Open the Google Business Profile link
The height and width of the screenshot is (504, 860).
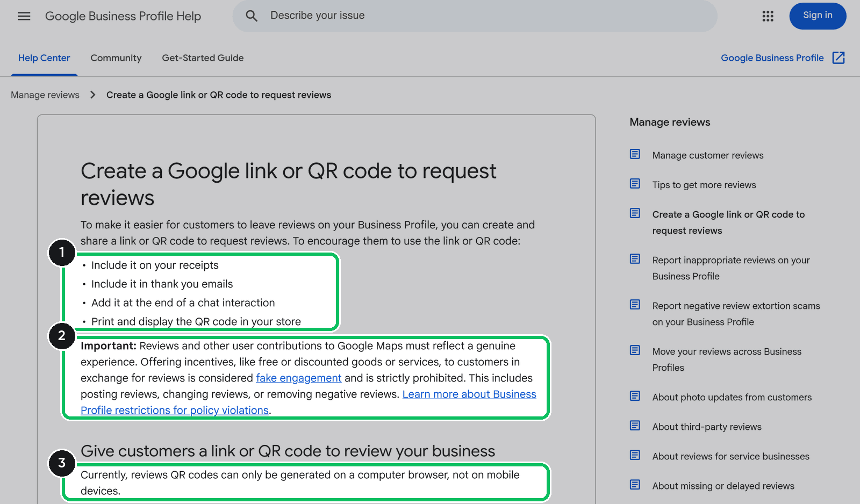[772, 58]
